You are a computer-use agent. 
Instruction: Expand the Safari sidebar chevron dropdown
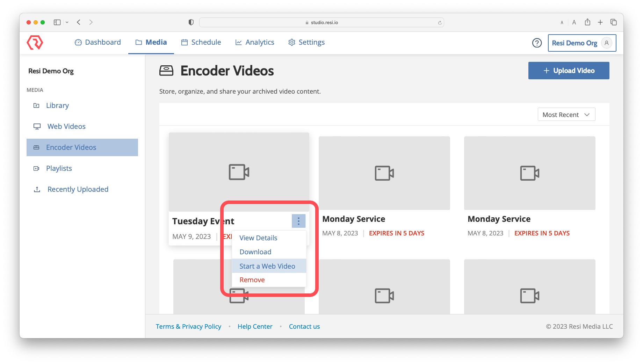tap(67, 22)
